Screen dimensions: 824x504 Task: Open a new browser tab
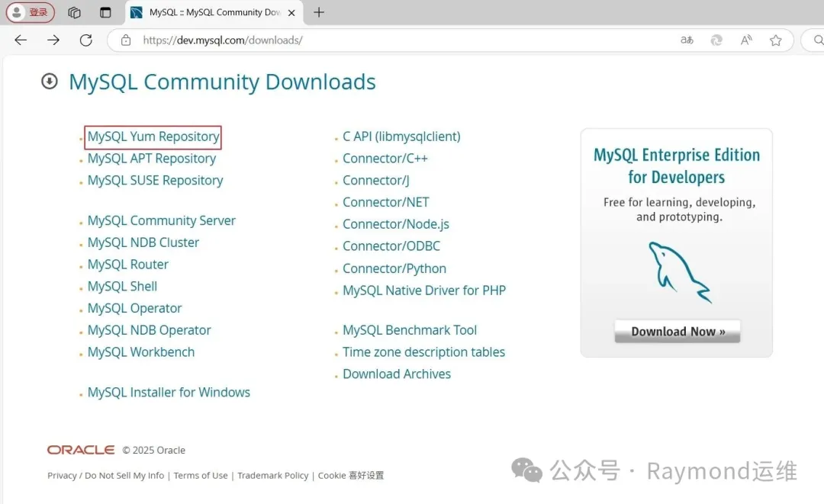coord(319,13)
